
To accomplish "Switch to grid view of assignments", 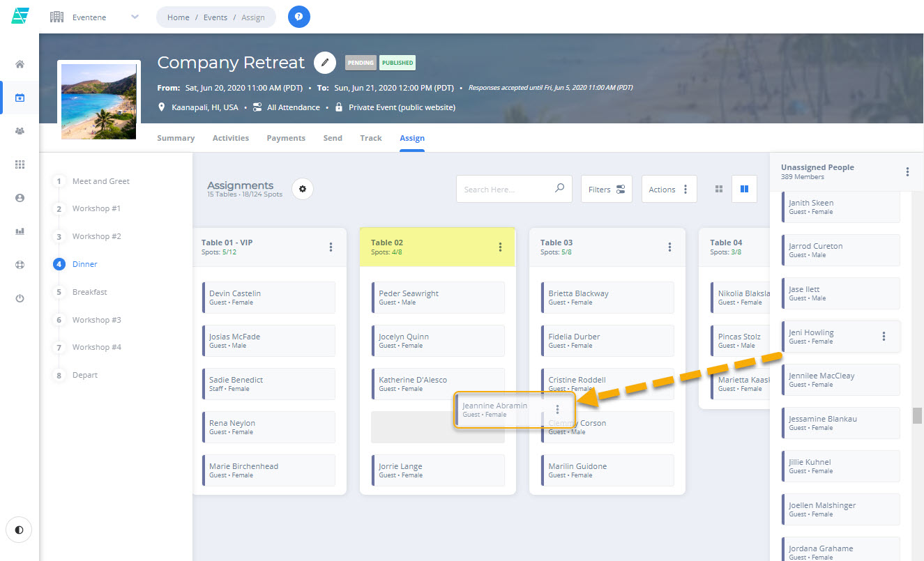I will click(718, 188).
